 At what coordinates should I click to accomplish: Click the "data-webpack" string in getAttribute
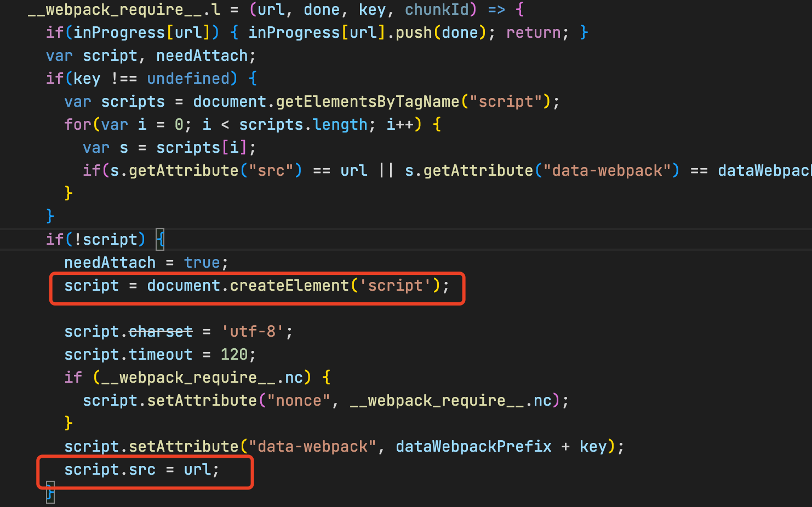608,170
